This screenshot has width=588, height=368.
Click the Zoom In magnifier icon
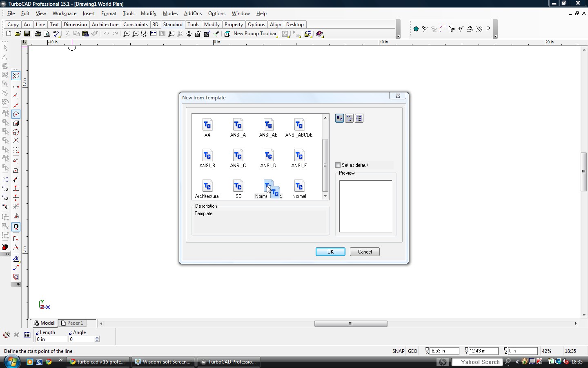pyautogui.click(x=127, y=34)
